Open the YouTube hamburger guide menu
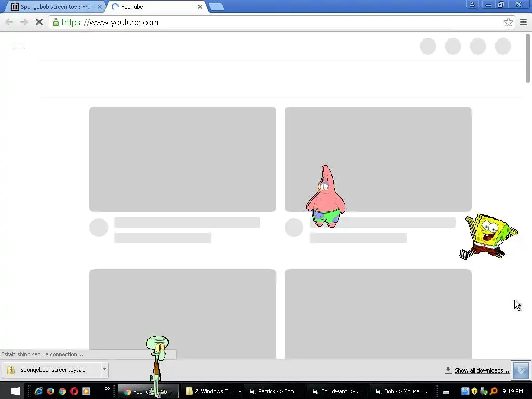 tap(19, 46)
